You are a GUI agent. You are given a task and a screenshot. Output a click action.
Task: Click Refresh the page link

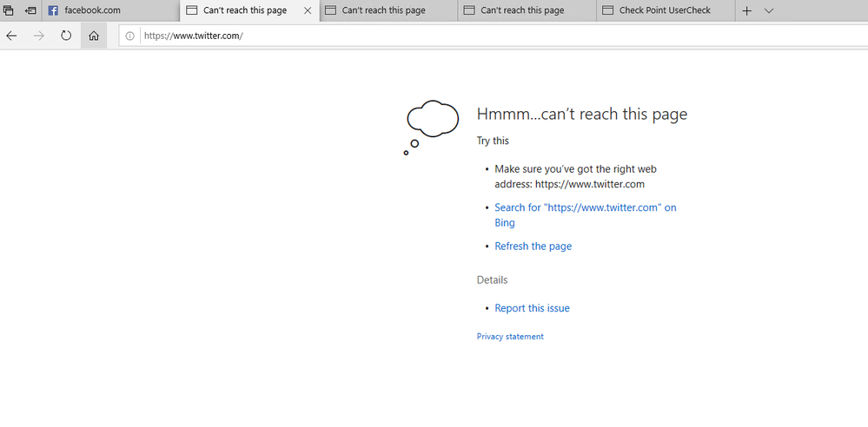tap(533, 246)
